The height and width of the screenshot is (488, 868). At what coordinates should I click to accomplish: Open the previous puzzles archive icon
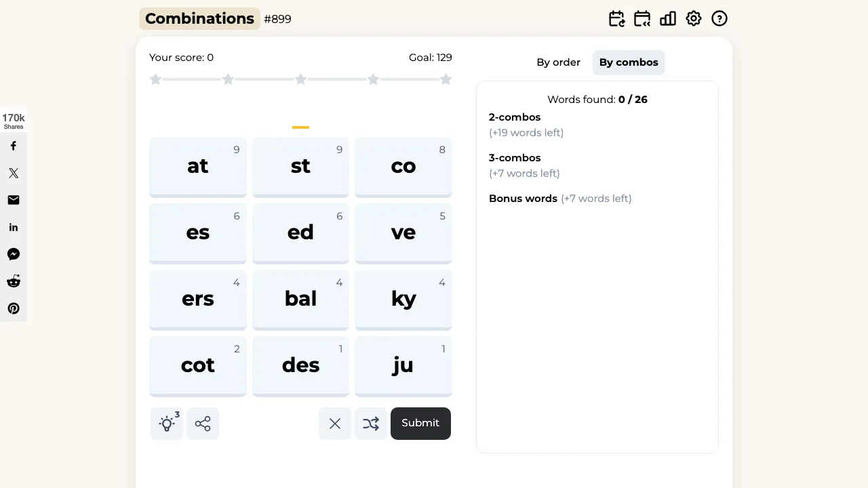point(642,19)
